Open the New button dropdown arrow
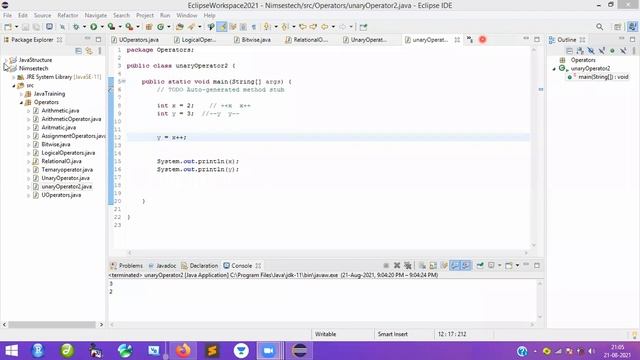Image resolution: width=640 pixels, height=360 pixels. pyautogui.click(x=16, y=27)
